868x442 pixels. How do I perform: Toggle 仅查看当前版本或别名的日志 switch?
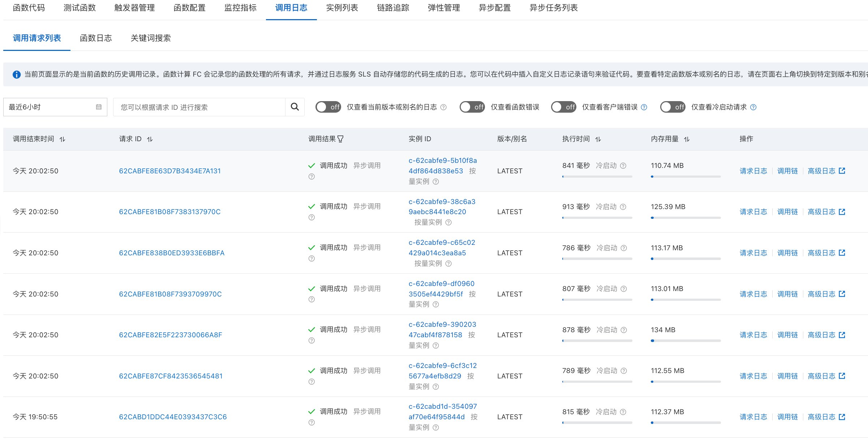coord(328,107)
